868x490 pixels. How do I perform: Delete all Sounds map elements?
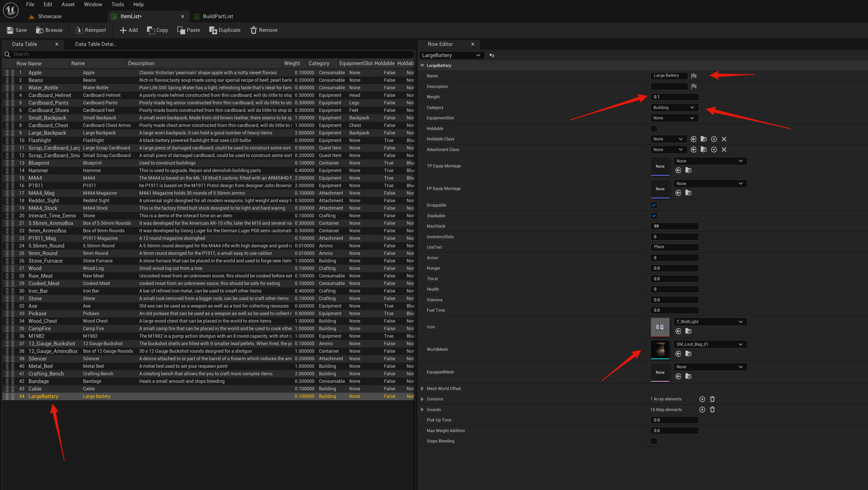712,409
